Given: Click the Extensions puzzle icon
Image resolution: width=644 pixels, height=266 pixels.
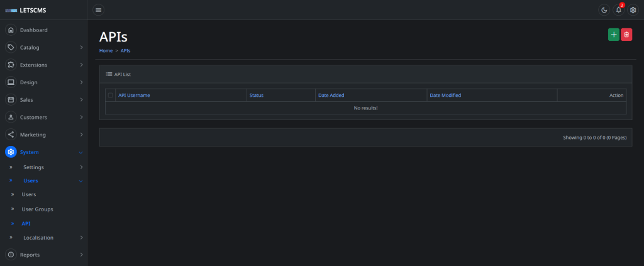Looking at the screenshot, I should pos(11,65).
